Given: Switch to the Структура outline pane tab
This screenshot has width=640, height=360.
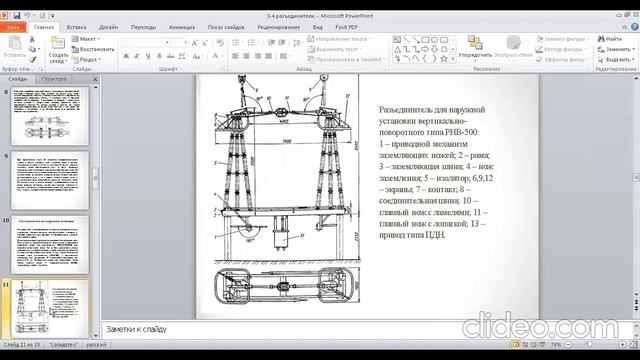Looking at the screenshot, I should [x=54, y=79].
